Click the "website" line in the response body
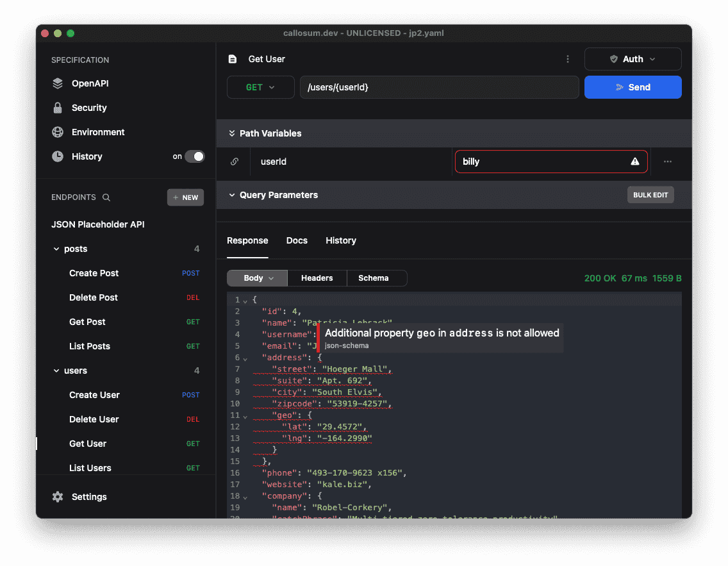Screen dimensions: 728x566 [317, 485]
